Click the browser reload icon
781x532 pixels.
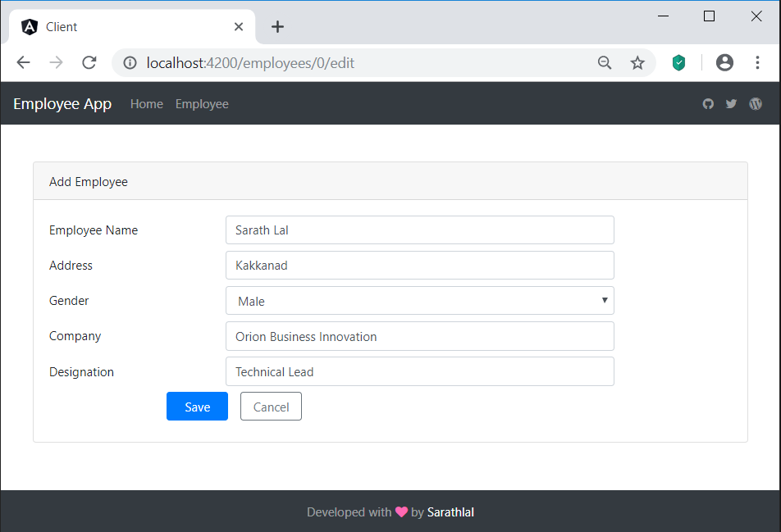coord(89,62)
